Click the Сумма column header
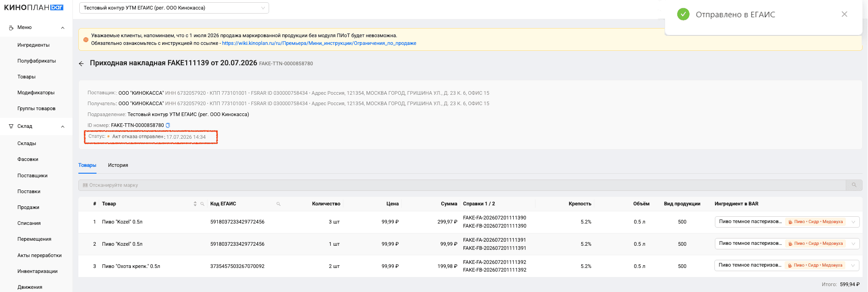The image size is (868, 292). tap(449, 204)
